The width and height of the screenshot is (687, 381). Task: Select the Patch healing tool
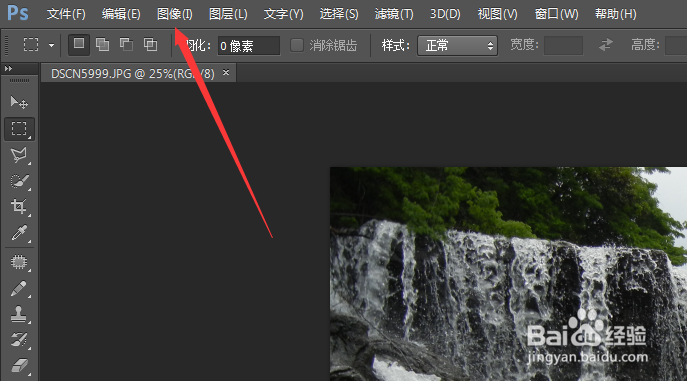click(19, 262)
